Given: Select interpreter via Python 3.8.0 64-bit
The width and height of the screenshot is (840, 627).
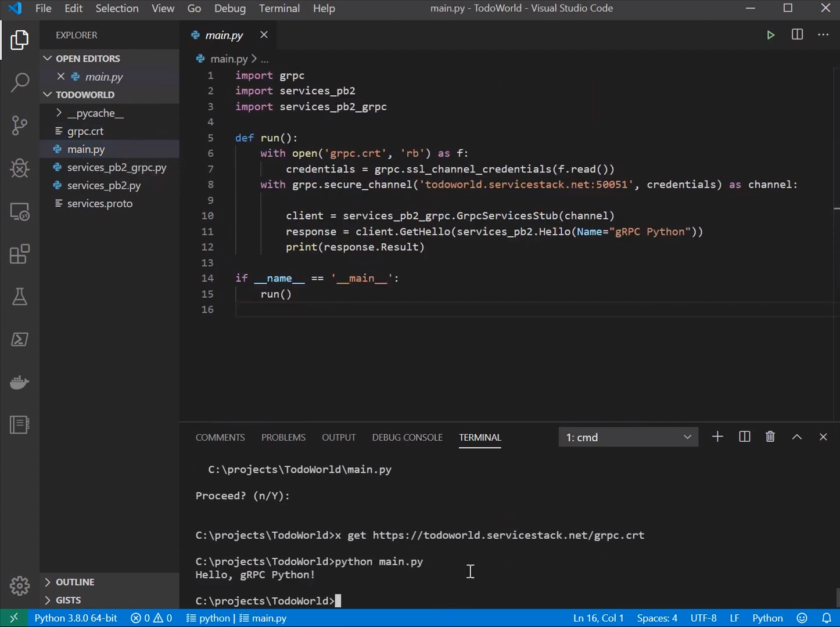Looking at the screenshot, I should [x=76, y=618].
